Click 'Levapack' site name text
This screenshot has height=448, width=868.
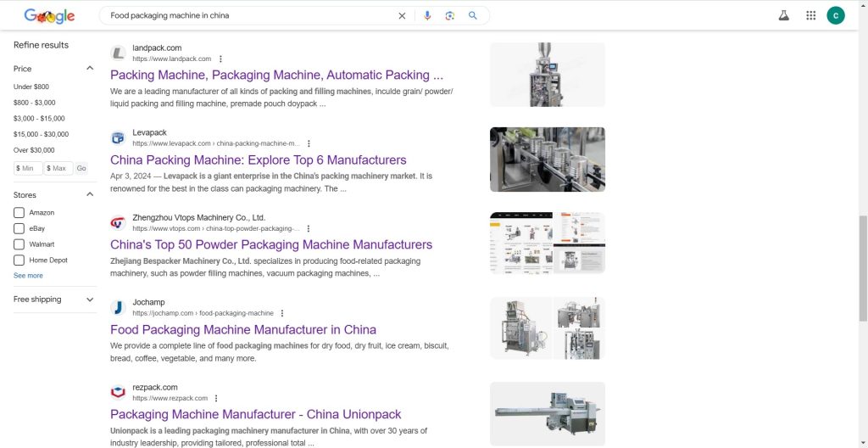(x=149, y=132)
